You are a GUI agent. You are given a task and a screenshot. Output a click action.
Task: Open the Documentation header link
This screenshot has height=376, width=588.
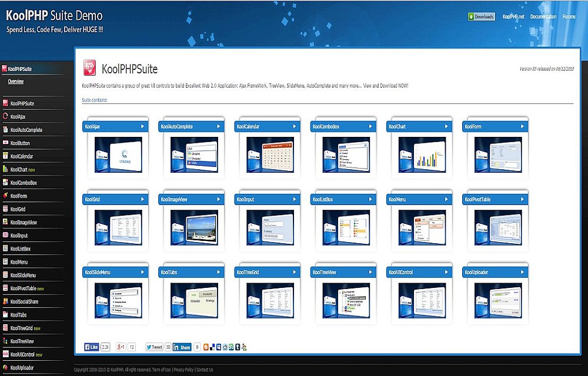pos(543,16)
